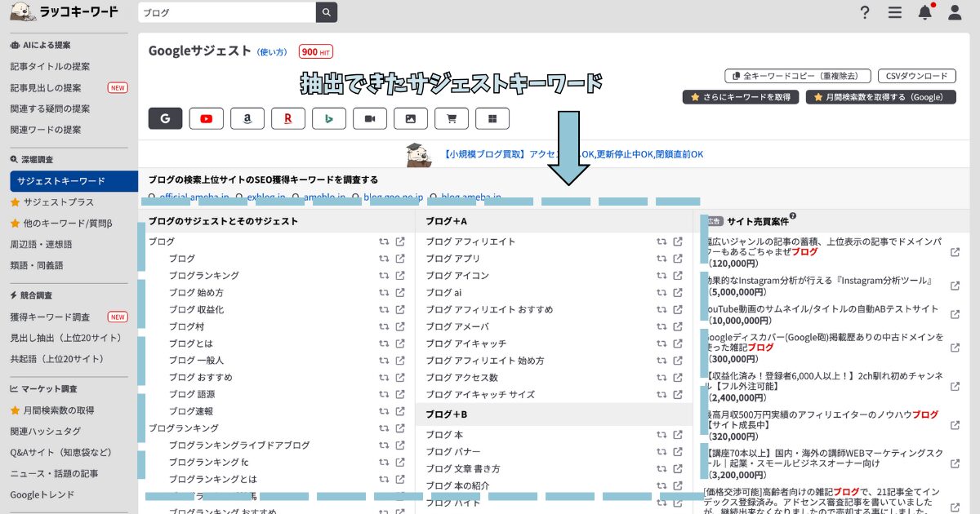980x514 pixels.
Task: Click 全キーワードコピー（重複除去） button
Action: tap(796, 76)
